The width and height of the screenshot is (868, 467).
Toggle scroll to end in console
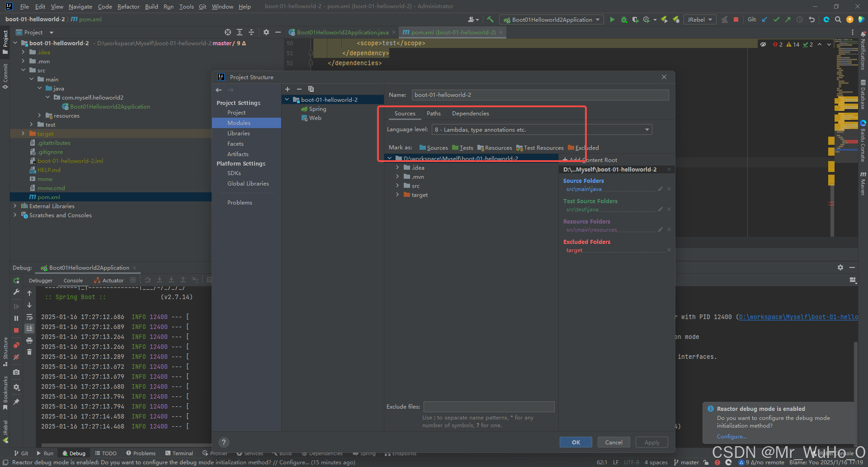pyautogui.click(x=29, y=328)
